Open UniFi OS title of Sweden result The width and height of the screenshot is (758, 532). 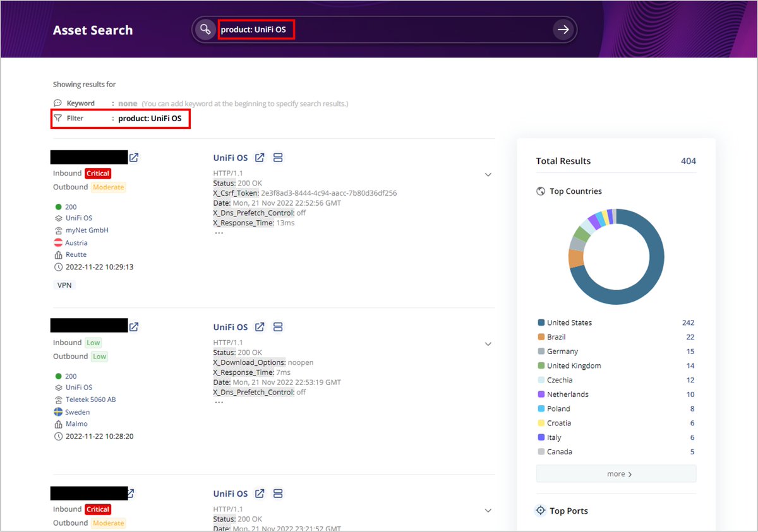[x=231, y=327]
